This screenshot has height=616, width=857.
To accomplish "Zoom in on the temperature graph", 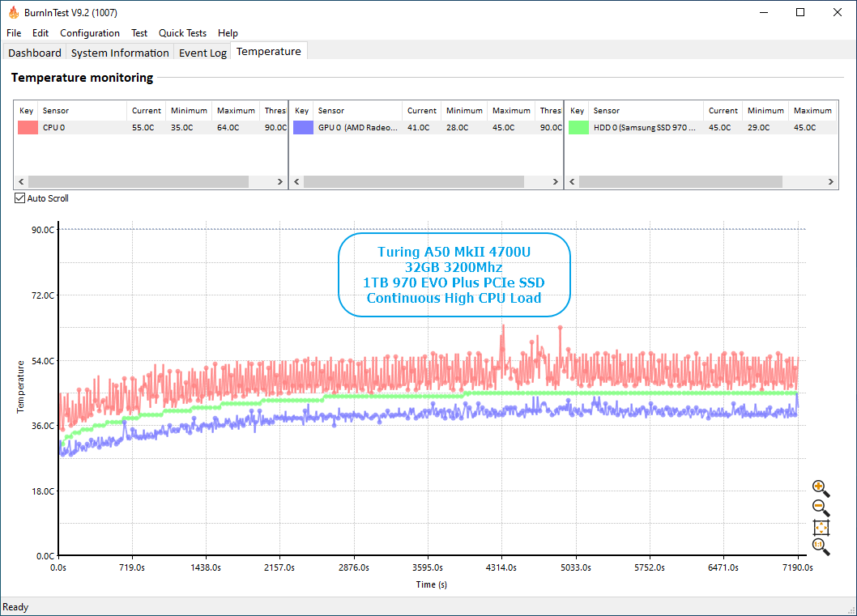I will tap(821, 489).
